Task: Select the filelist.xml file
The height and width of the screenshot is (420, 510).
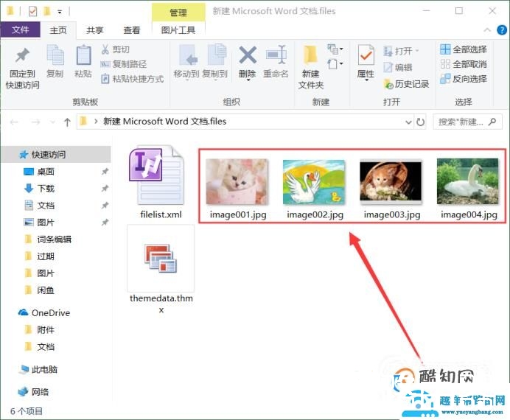Action: [x=161, y=183]
